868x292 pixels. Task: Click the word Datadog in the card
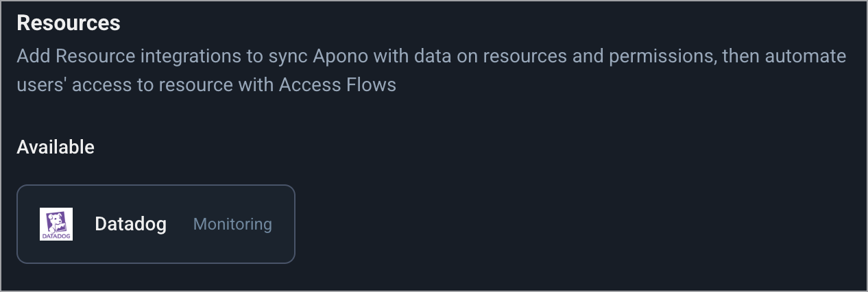[x=130, y=224]
